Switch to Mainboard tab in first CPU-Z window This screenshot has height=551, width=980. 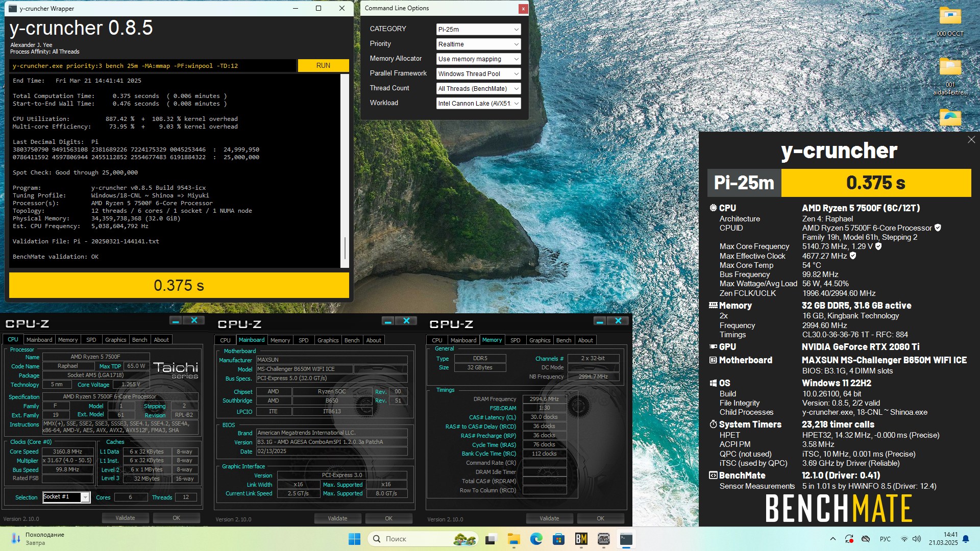pyautogui.click(x=39, y=340)
